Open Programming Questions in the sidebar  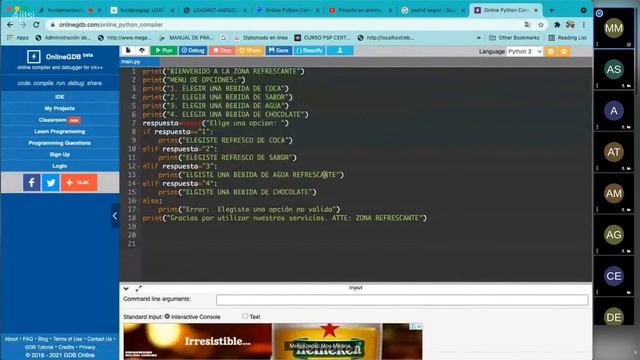[x=60, y=143]
